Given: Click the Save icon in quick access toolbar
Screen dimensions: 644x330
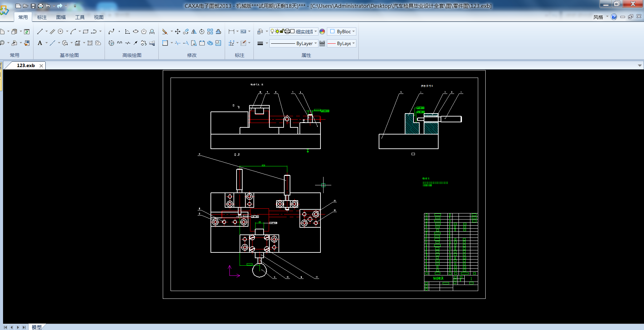Looking at the screenshot, I should [33, 6].
